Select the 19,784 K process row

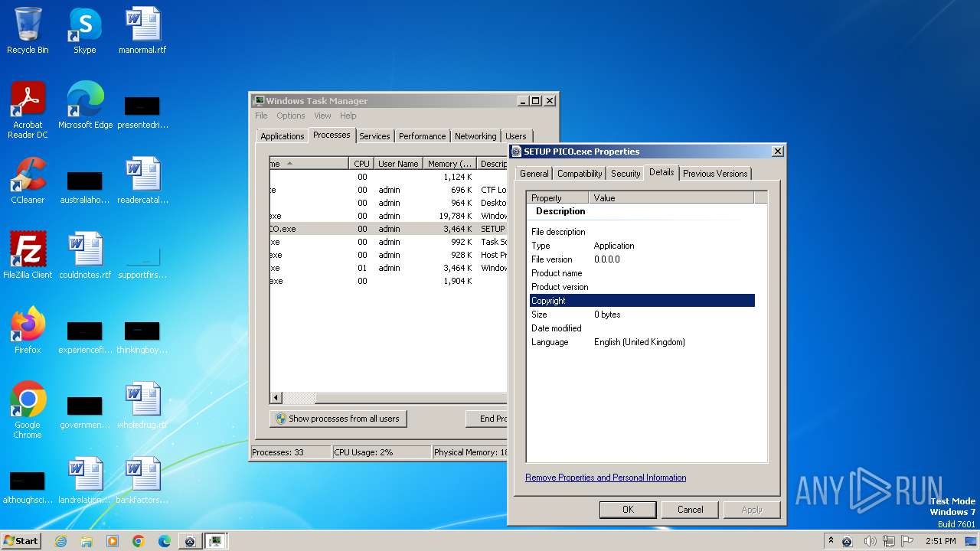pyautogui.click(x=388, y=216)
